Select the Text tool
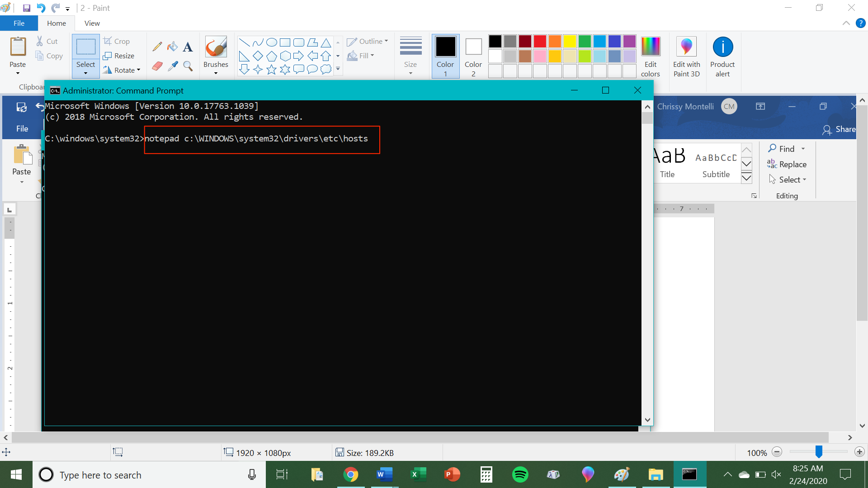The height and width of the screenshot is (488, 868). coord(188,47)
